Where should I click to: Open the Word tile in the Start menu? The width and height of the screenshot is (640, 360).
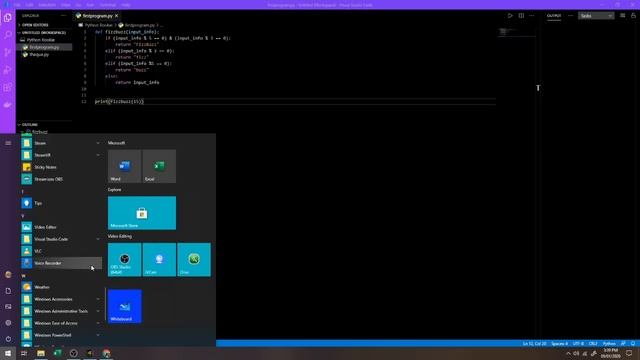point(124,166)
